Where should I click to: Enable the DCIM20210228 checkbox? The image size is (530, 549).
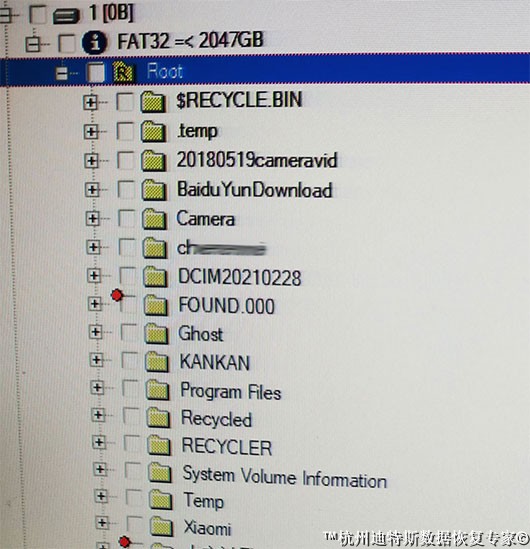click(127, 276)
